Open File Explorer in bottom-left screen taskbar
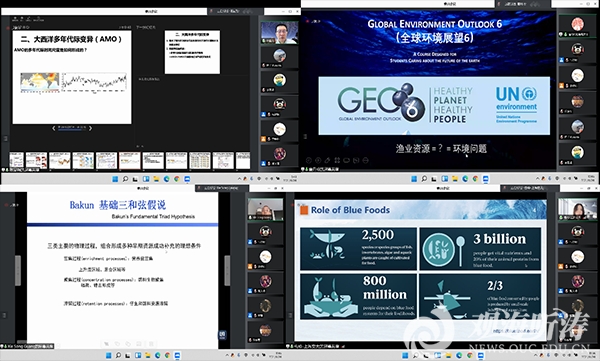 pos(148,356)
